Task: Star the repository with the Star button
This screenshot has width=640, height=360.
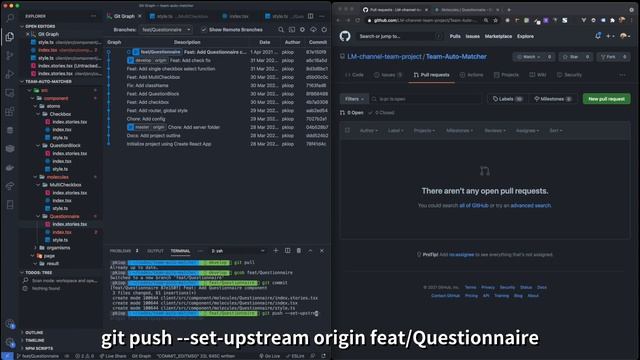Action: click(570, 57)
